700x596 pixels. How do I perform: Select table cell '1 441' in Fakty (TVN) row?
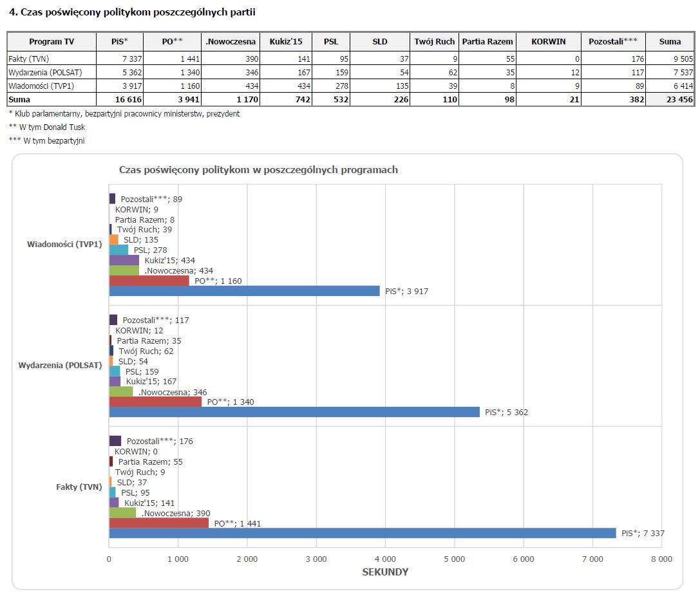coord(173,59)
